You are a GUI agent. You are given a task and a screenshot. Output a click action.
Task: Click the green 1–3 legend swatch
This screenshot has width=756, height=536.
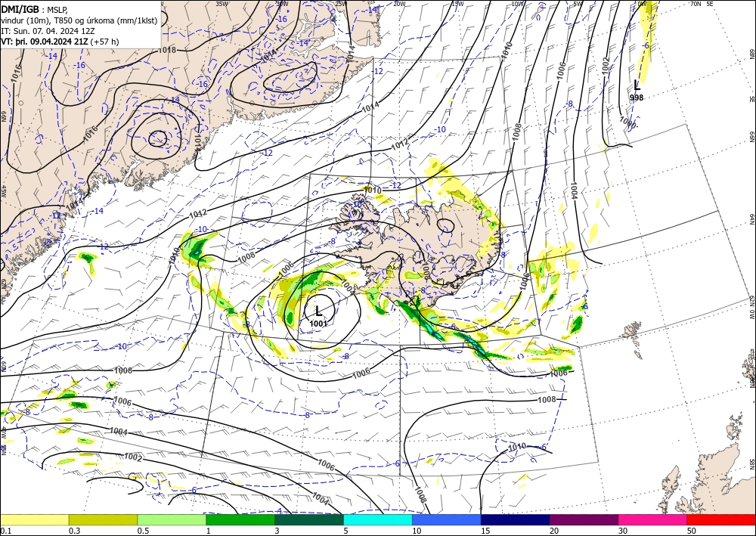[x=240, y=519]
